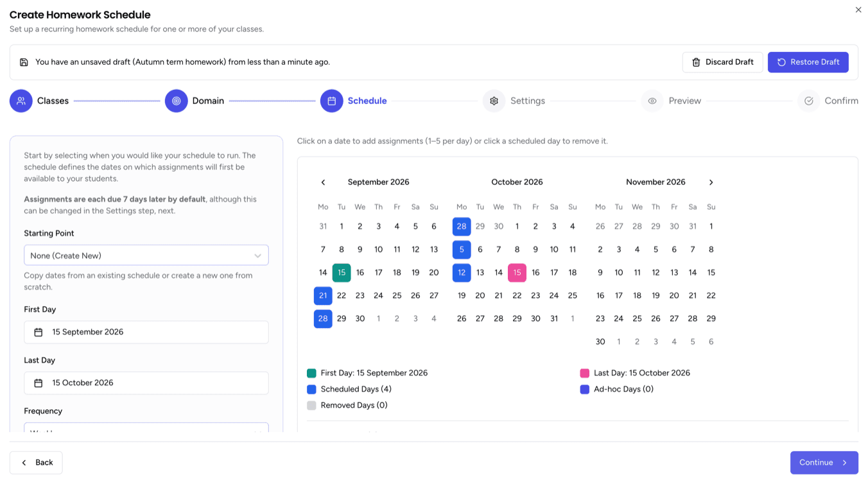The image size is (868, 484).
Task: Select the Domain step label
Action: 208,101
